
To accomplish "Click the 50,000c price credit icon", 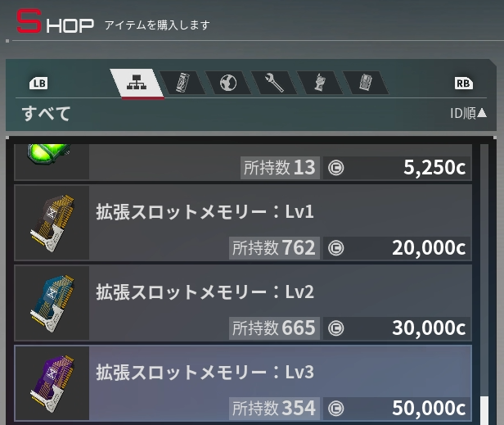I will [x=336, y=409].
